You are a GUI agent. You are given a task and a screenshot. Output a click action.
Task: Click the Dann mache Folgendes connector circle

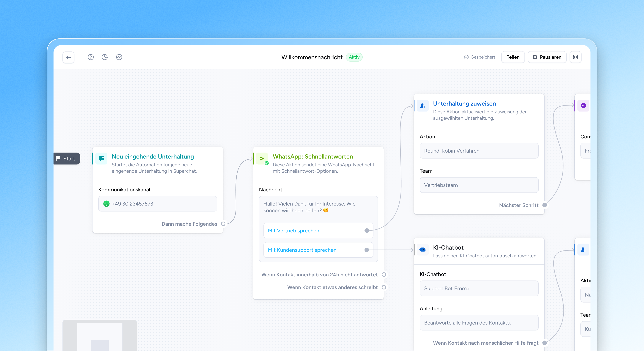point(223,224)
